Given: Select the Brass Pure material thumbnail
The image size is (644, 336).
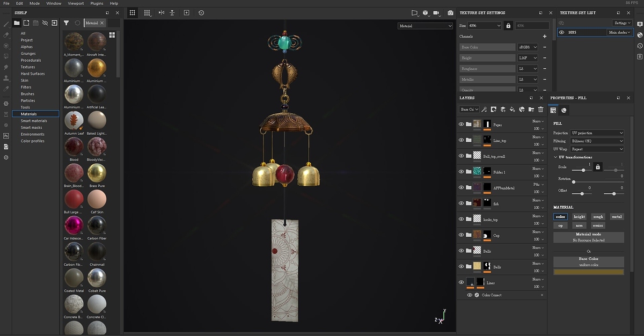Looking at the screenshot, I should [x=97, y=173].
